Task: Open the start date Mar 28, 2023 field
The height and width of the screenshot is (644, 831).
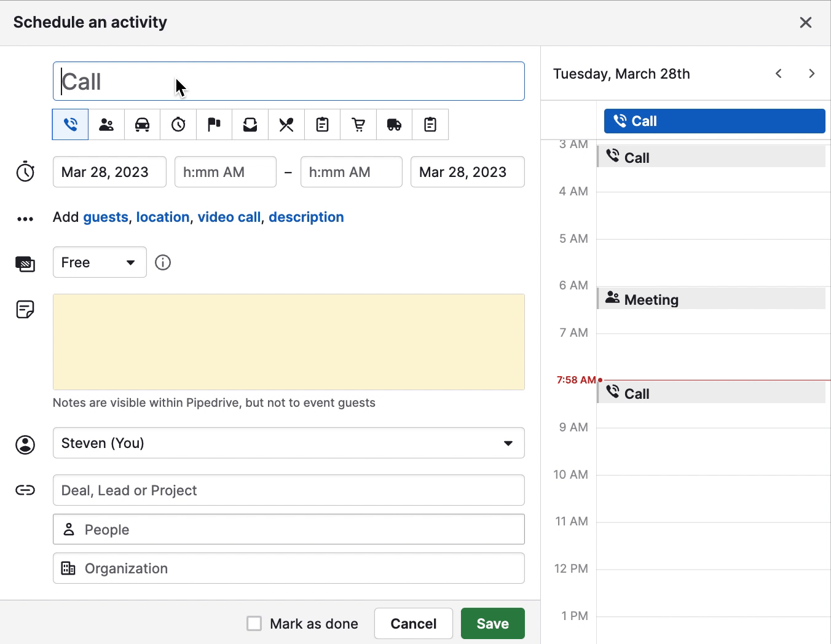Action: [109, 172]
